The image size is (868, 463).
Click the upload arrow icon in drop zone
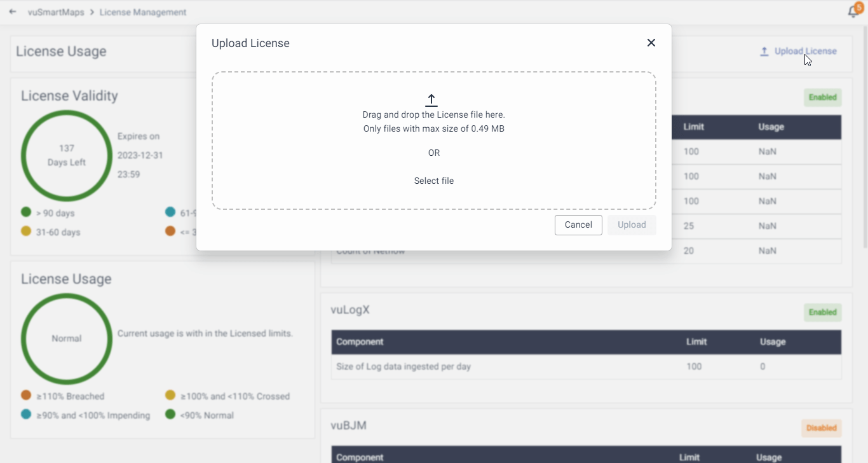coord(431,100)
